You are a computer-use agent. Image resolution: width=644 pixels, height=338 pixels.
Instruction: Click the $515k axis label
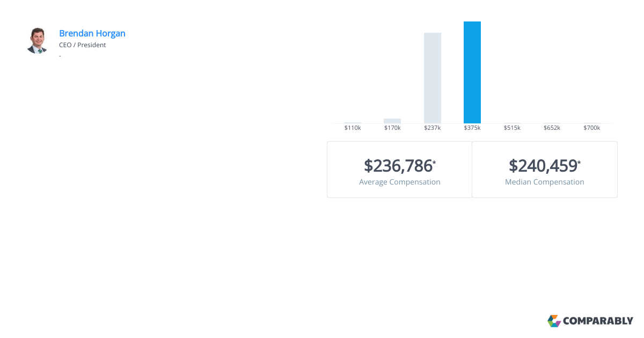[512, 128]
